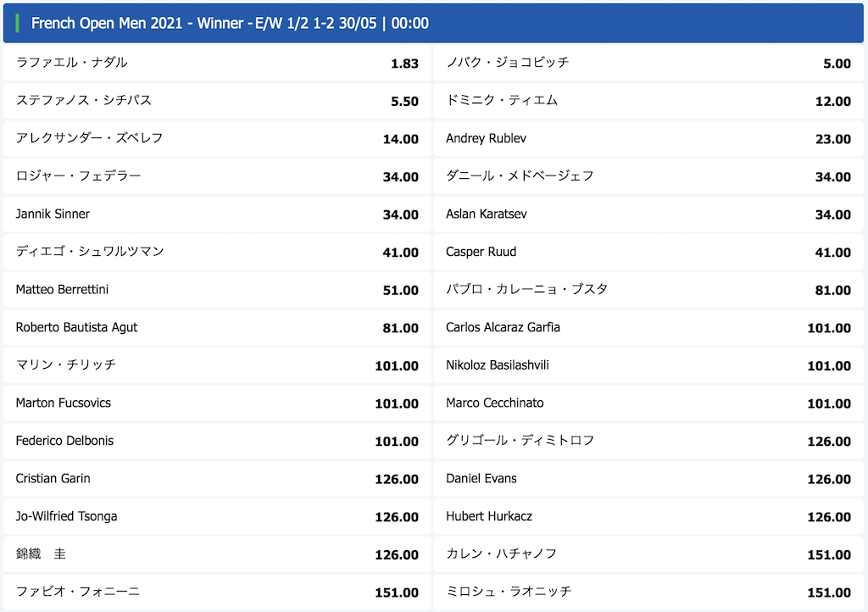Screen dimensions: 868x612
Task: Select マリン・チリッチ at 101.00
Action: tap(217, 365)
